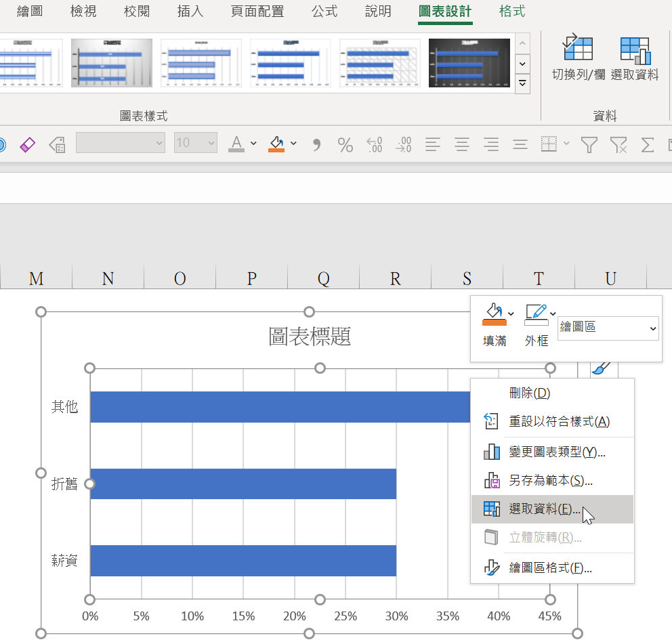Open the 插入 tab
The height and width of the screenshot is (642, 672).
(190, 12)
